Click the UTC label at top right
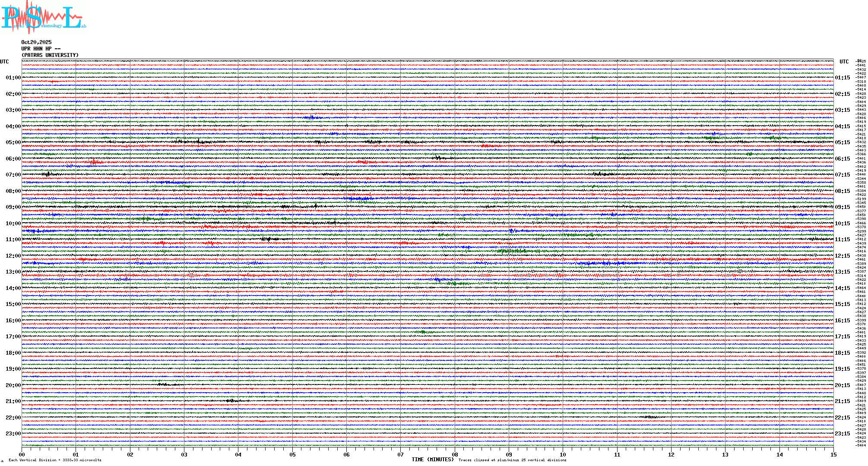 [x=844, y=62]
